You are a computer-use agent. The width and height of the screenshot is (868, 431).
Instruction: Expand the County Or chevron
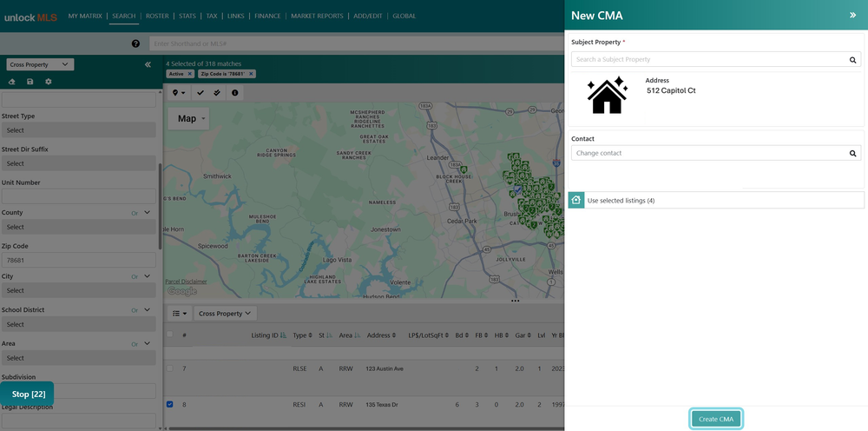(148, 212)
